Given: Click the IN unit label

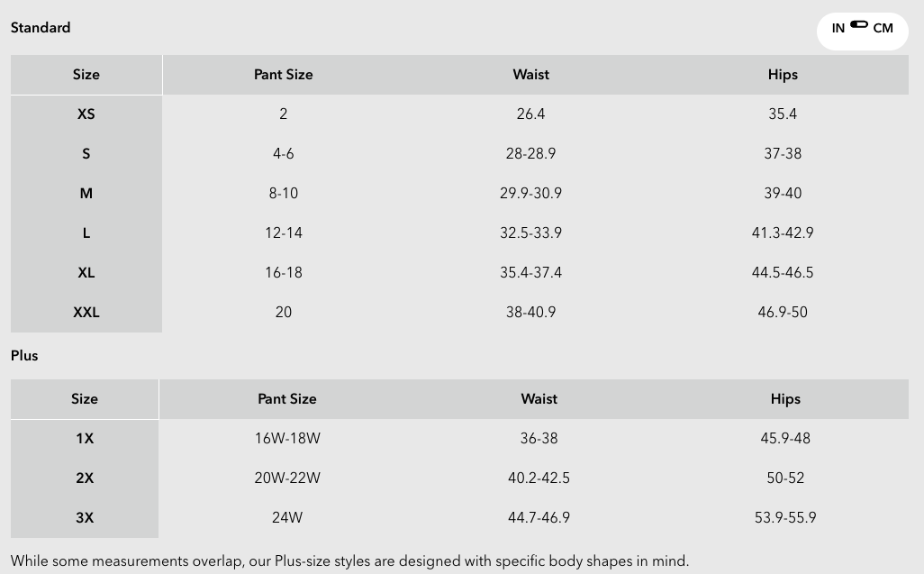Looking at the screenshot, I should point(838,28).
